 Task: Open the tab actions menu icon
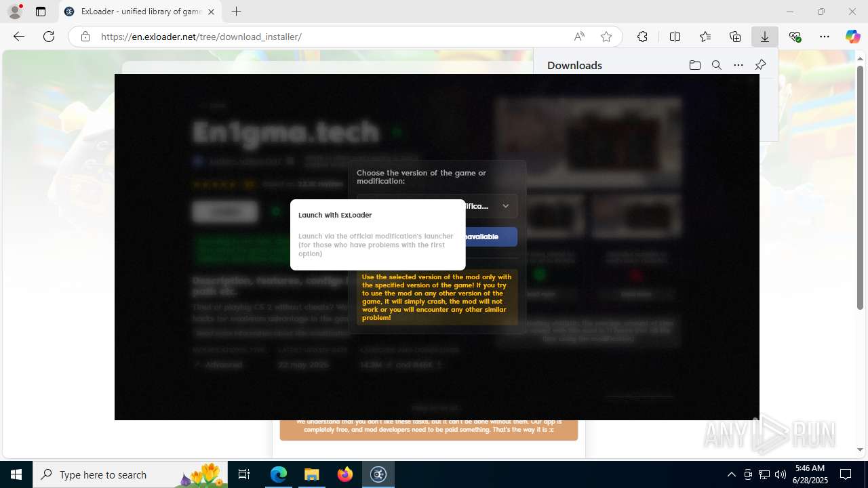point(41,12)
